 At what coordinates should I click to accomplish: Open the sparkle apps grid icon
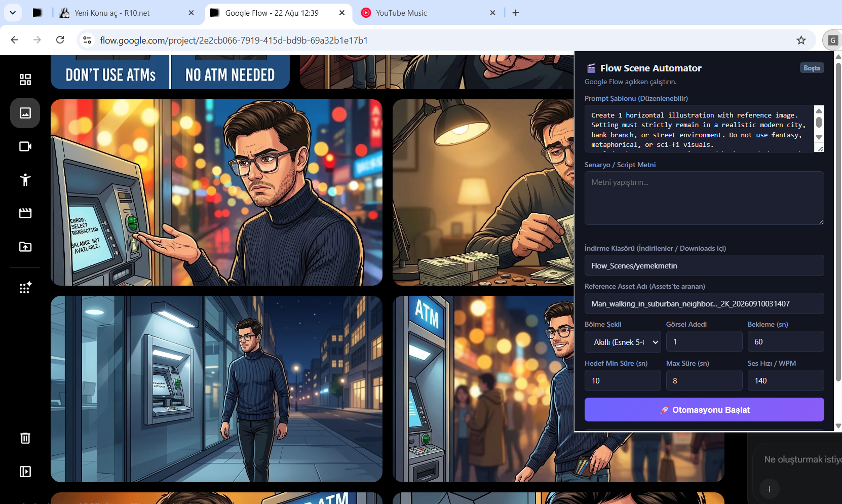25,287
